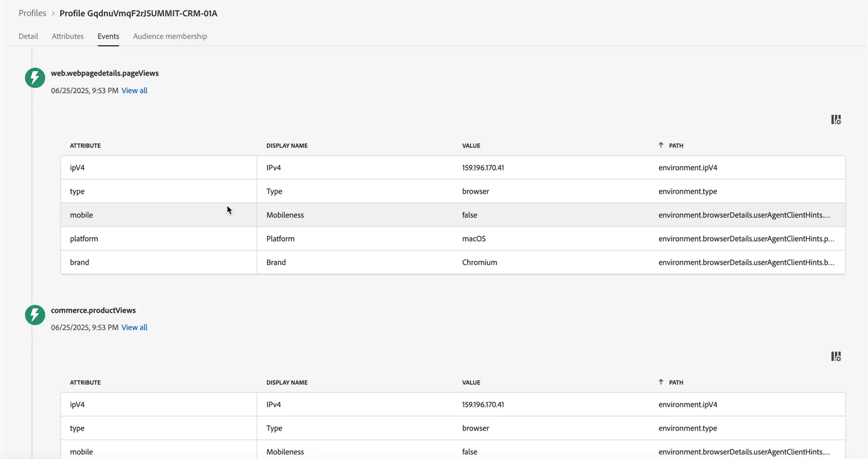Select 'false' value in highlighted mobile row
The height and width of the screenshot is (459, 868).
[470, 215]
